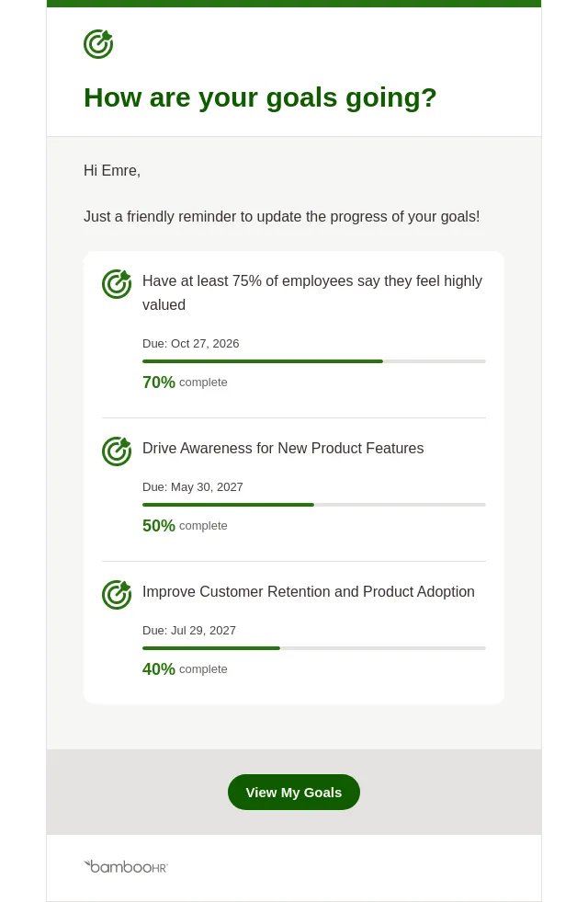
Task: Click the 40% complete label
Action: click(x=185, y=669)
